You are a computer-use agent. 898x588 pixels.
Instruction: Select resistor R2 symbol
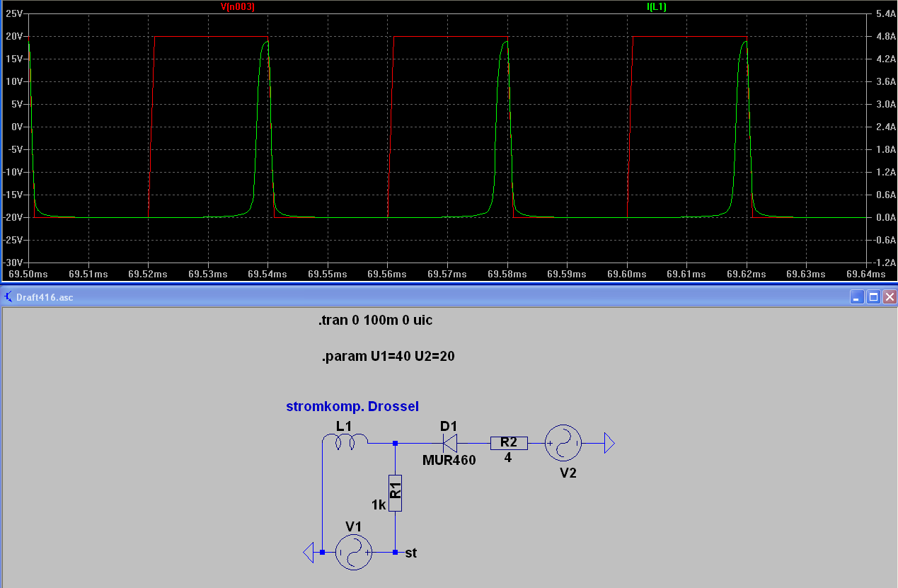coord(509,443)
